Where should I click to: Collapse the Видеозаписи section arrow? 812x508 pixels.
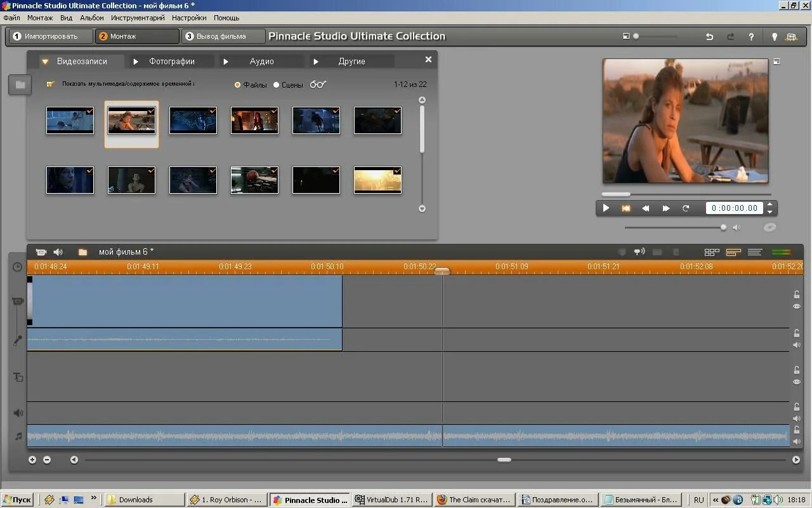pos(45,62)
